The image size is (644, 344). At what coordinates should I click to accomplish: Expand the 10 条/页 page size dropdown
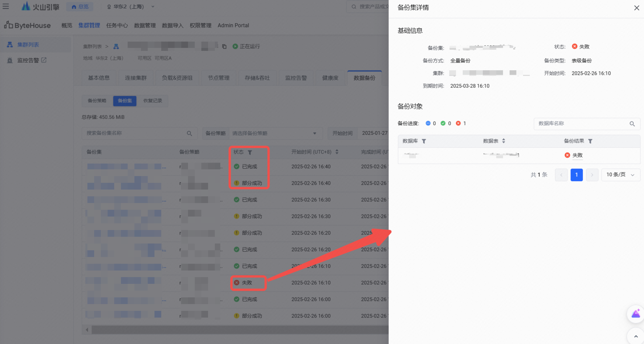click(621, 175)
